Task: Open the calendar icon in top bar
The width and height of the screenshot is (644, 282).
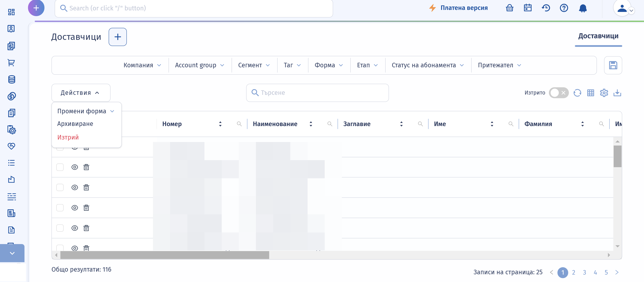Action: (527, 8)
